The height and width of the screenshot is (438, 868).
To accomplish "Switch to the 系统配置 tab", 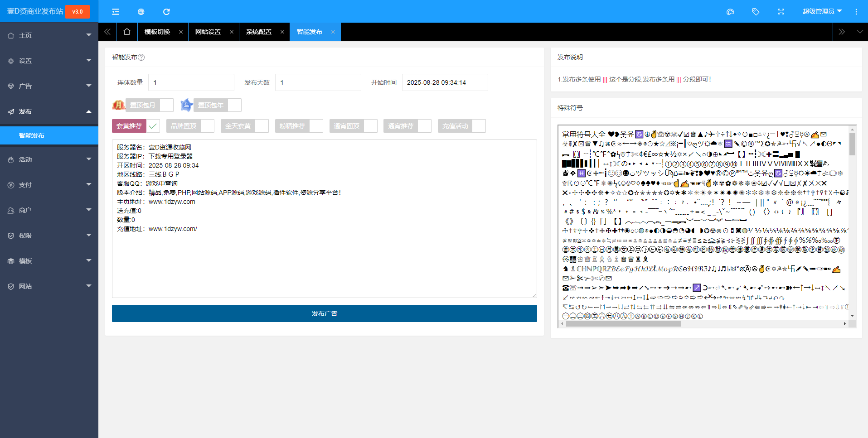I will coord(258,32).
